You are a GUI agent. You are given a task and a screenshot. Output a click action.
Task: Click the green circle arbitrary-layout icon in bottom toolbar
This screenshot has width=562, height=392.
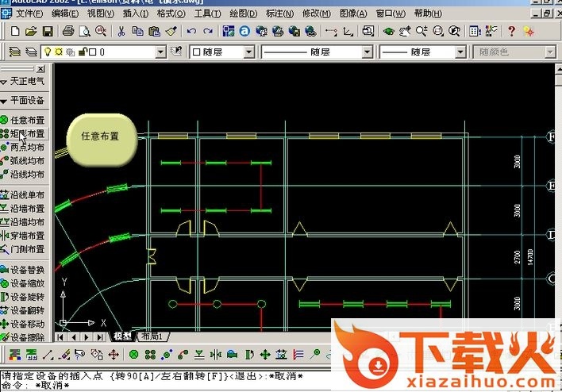pos(133,355)
